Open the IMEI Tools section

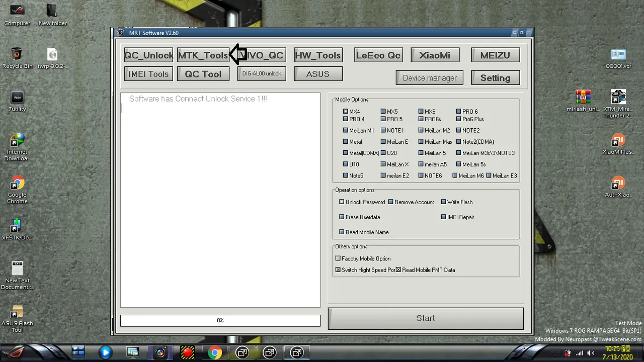[148, 74]
